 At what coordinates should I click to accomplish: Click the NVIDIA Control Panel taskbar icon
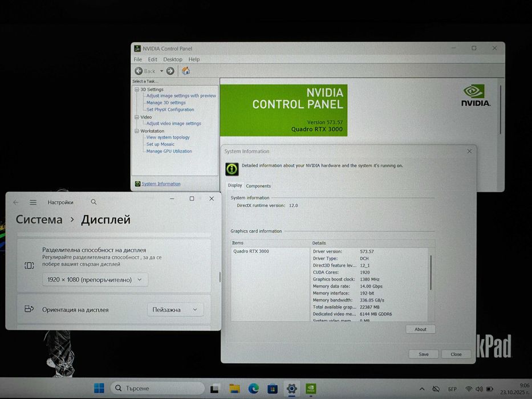311,389
